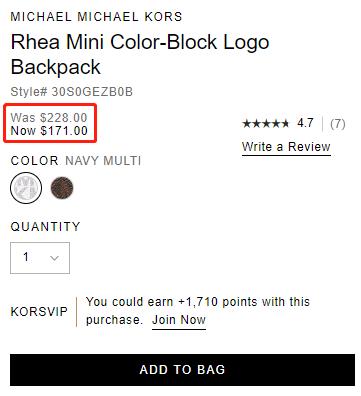Click the chevron arrow in the quantity box
This screenshot has height=396, width=361.
(x=54, y=258)
